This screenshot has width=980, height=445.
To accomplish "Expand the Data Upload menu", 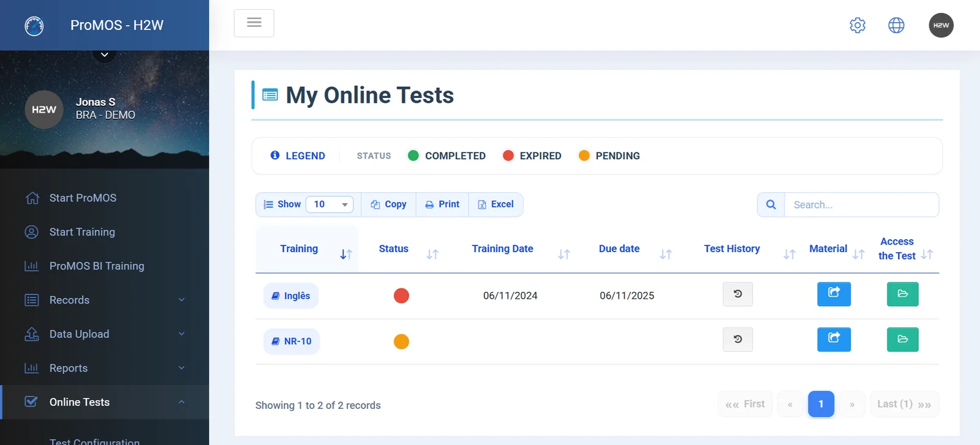I will point(105,334).
